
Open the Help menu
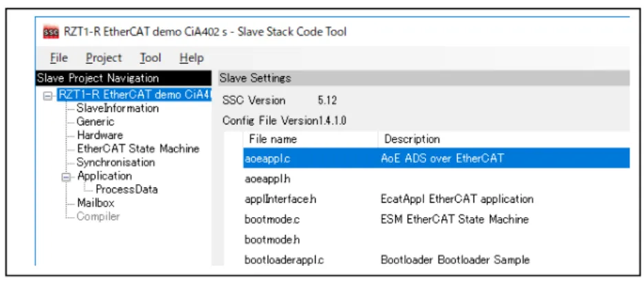tap(191, 58)
